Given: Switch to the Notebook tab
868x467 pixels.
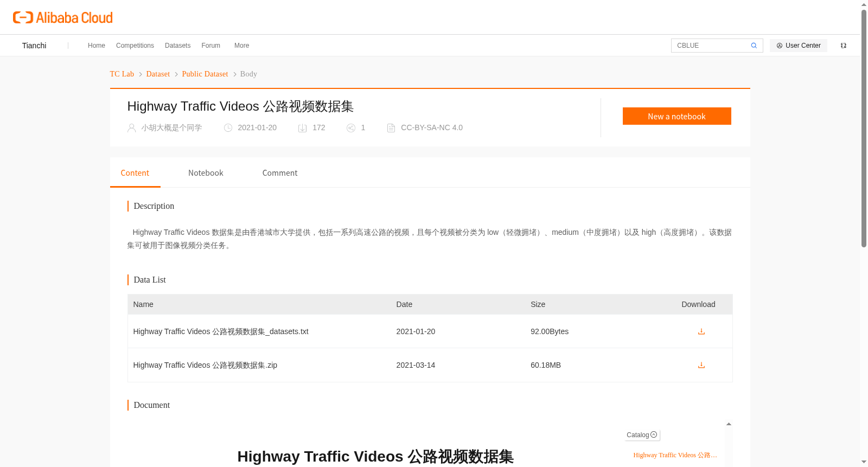Looking at the screenshot, I should (x=206, y=173).
